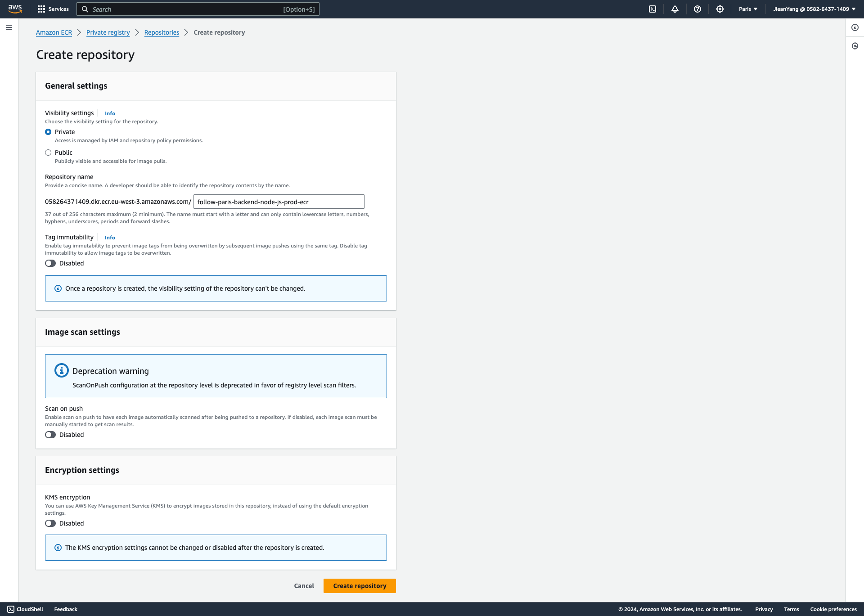
Task: Click the repository name input field
Action: (279, 202)
